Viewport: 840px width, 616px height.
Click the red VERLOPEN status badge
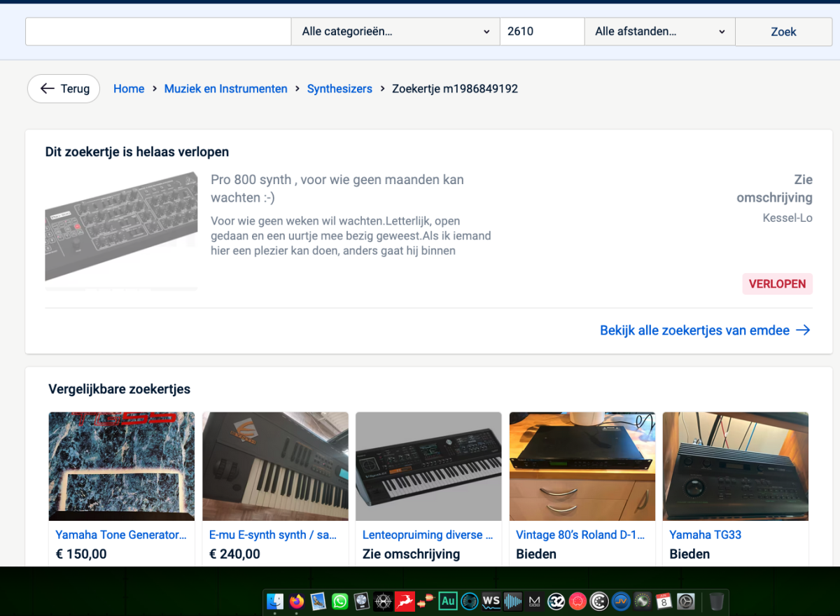coord(777,284)
